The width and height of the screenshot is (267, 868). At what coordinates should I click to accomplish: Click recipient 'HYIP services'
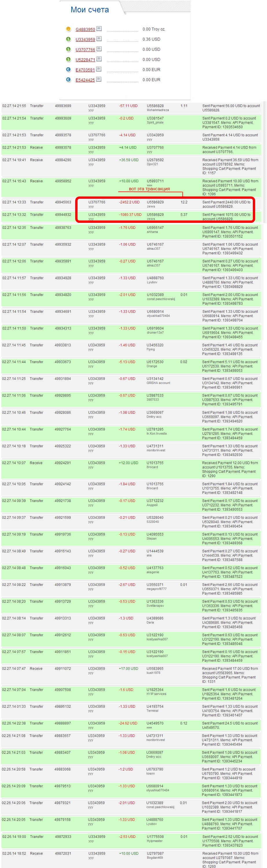pyautogui.click(x=156, y=694)
